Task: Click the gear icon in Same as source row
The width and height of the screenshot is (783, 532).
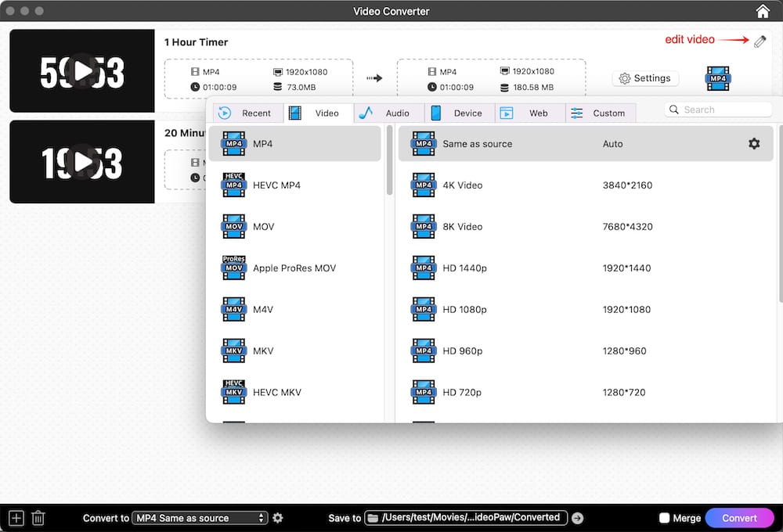Action: pyautogui.click(x=753, y=144)
